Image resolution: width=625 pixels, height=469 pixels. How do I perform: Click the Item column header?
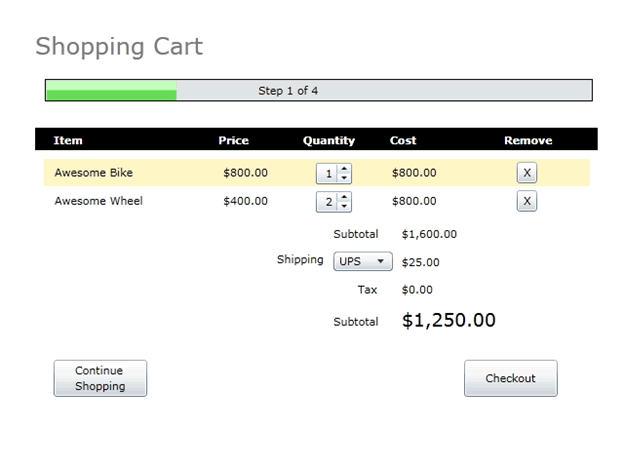[68, 140]
